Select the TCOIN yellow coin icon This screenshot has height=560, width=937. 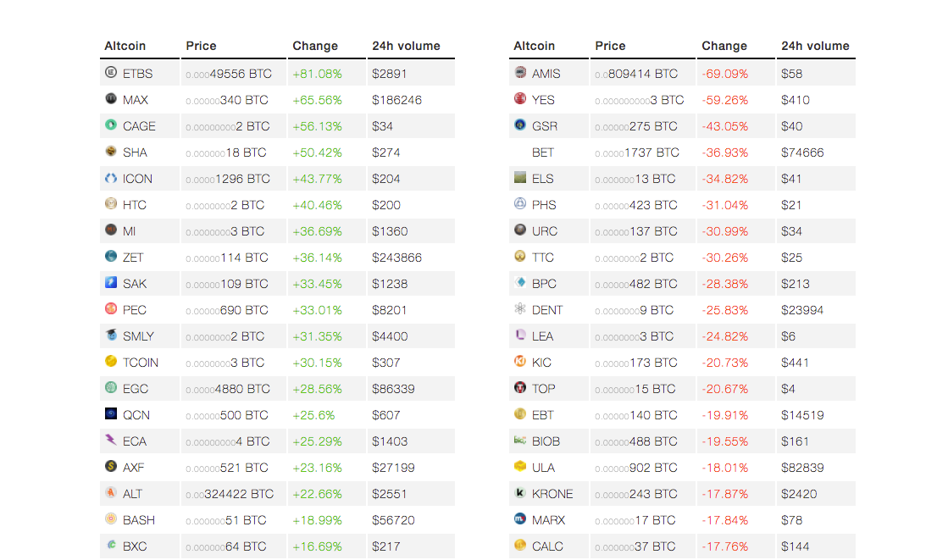[110, 362]
